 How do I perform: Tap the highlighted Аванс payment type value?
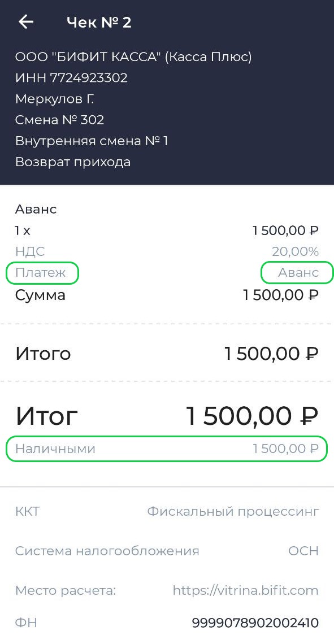tap(298, 273)
